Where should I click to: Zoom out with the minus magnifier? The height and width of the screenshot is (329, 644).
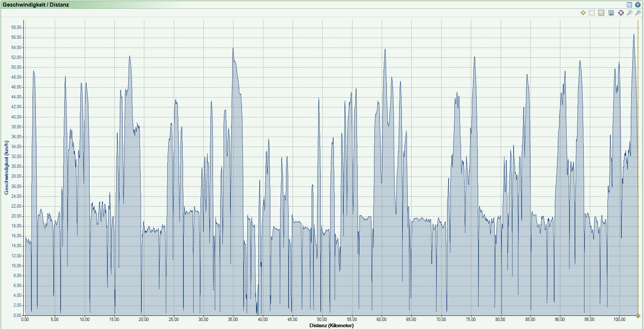pos(629,13)
